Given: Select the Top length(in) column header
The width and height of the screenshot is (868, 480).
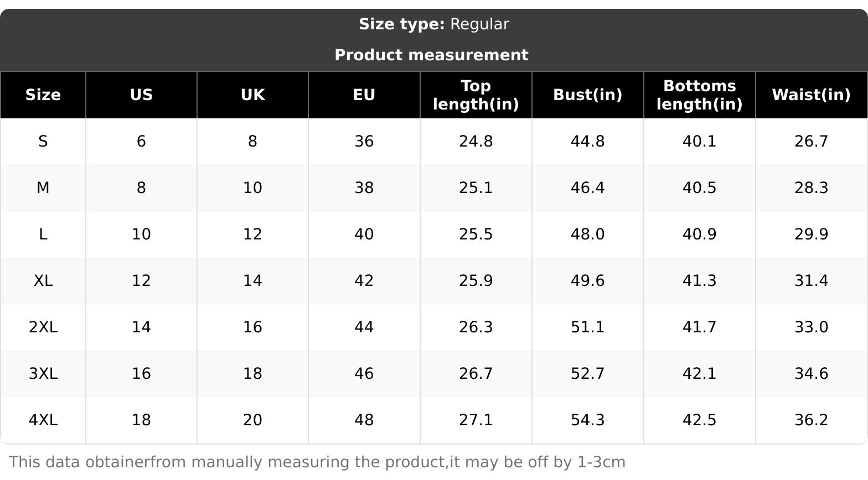Looking at the screenshot, I should [476, 95].
